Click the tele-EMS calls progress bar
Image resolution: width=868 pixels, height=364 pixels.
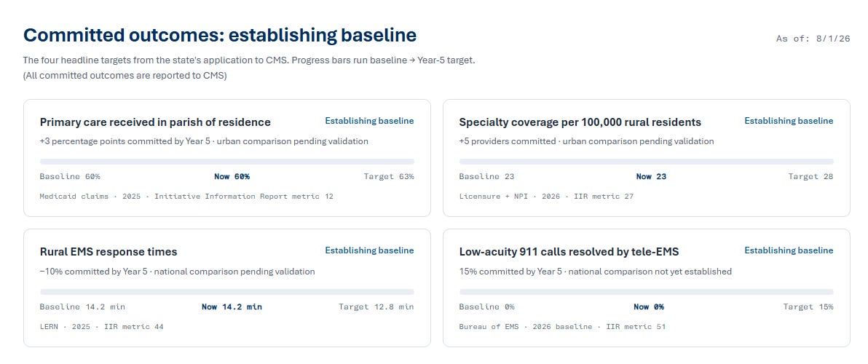pyautogui.click(x=646, y=291)
